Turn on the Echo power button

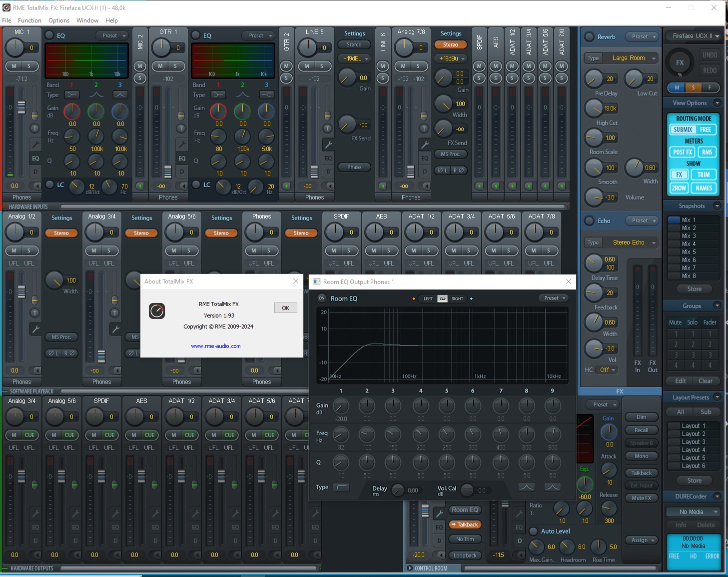point(590,220)
